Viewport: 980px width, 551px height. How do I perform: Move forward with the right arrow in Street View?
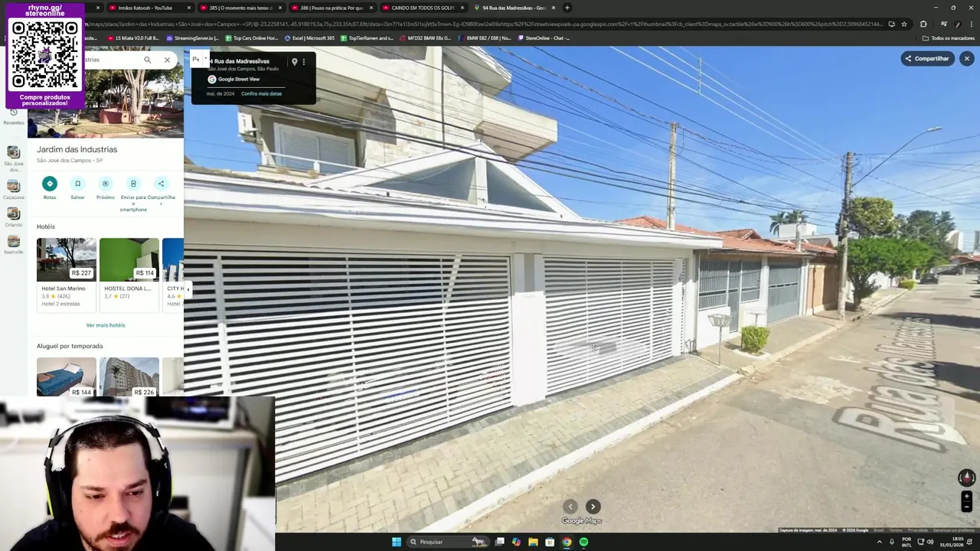coord(593,507)
